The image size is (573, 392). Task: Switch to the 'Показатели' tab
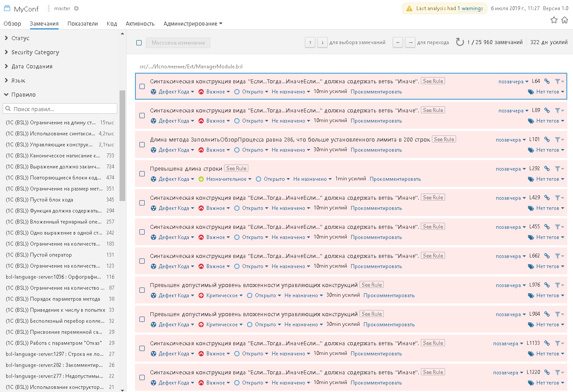pyautogui.click(x=82, y=24)
